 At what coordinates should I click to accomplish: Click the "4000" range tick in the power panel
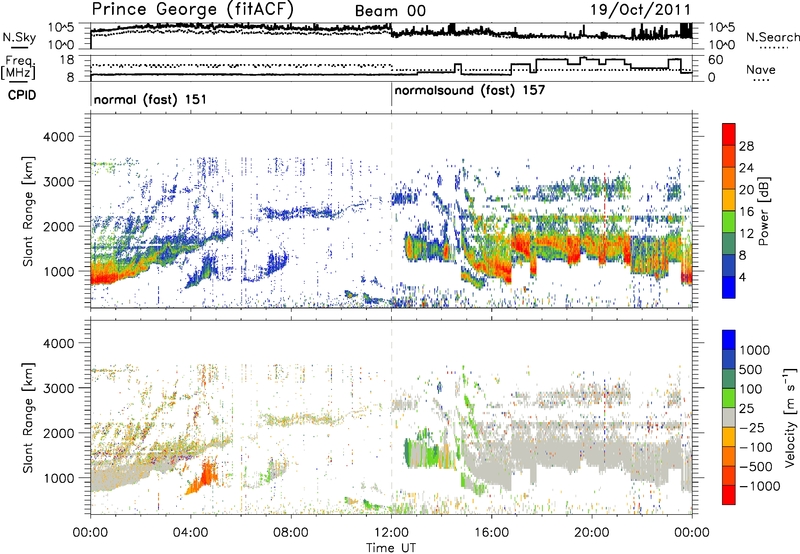tap(58, 137)
